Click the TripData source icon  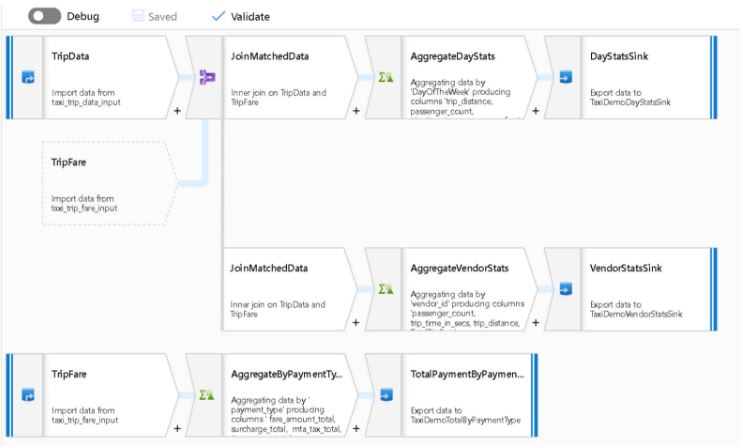click(27, 78)
